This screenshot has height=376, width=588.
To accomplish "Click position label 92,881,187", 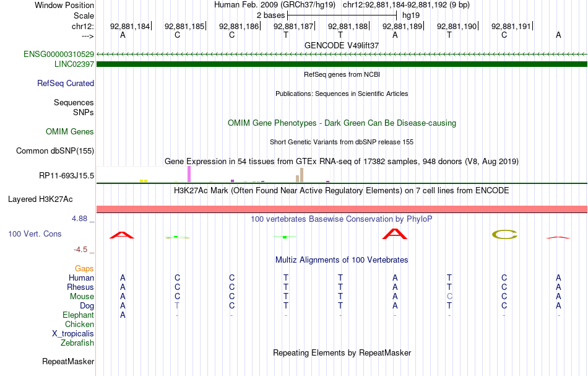I will click(x=293, y=26).
